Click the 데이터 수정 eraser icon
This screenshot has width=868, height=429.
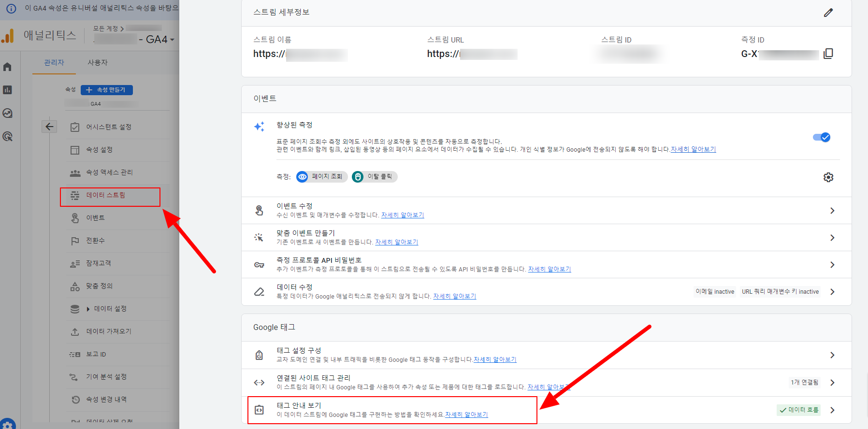259,292
